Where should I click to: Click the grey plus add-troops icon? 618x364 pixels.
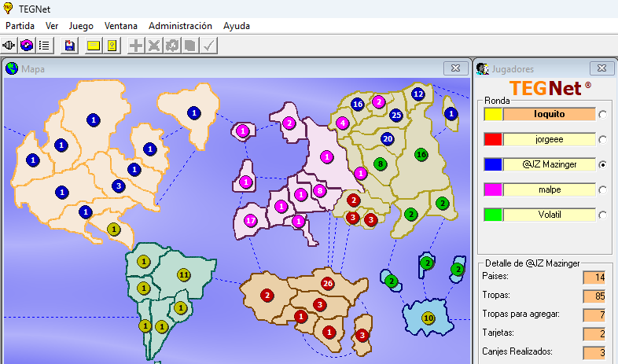coord(136,46)
